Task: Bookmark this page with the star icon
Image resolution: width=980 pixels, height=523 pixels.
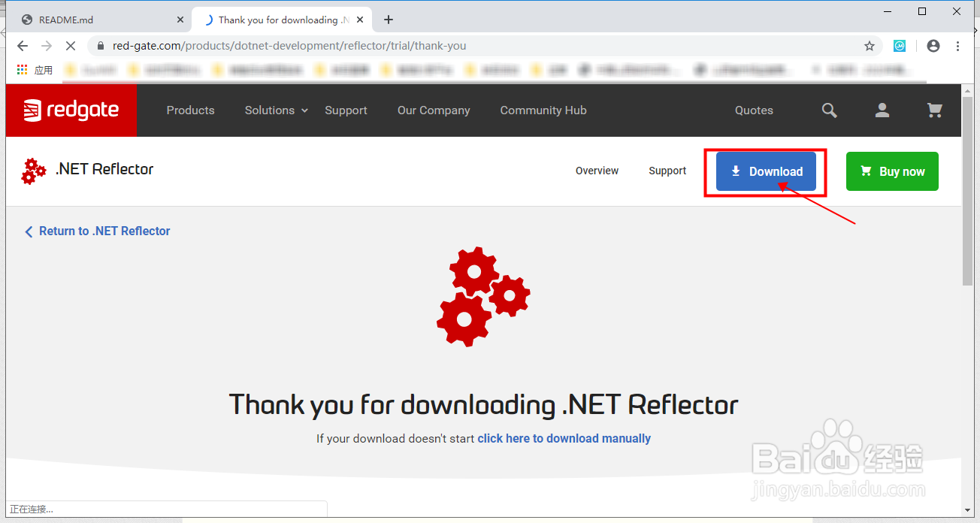Action: point(870,46)
